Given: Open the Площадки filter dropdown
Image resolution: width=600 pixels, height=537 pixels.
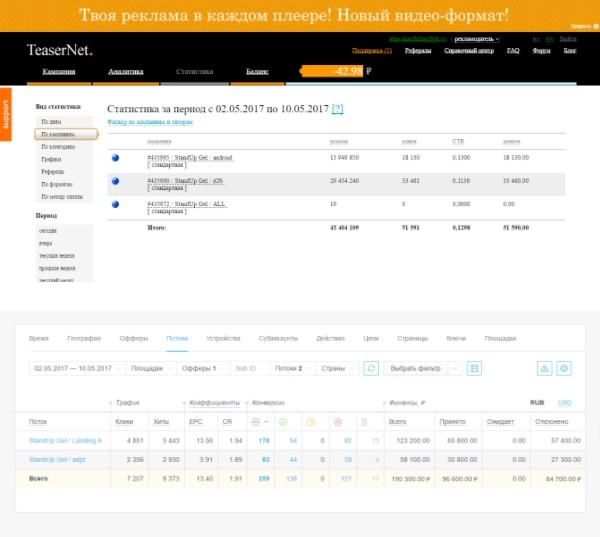Looking at the screenshot, I should pyautogui.click(x=151, y=368).
